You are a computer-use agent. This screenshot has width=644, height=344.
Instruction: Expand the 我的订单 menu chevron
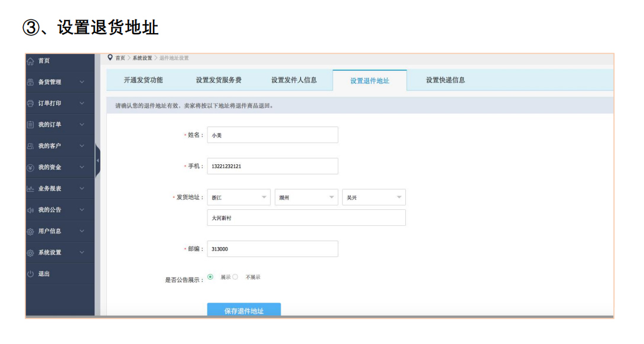coord(82,125)
